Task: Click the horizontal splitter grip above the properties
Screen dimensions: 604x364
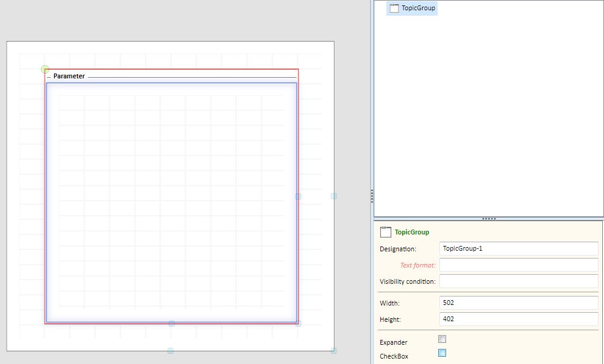Action: click(x=489, y=219)
